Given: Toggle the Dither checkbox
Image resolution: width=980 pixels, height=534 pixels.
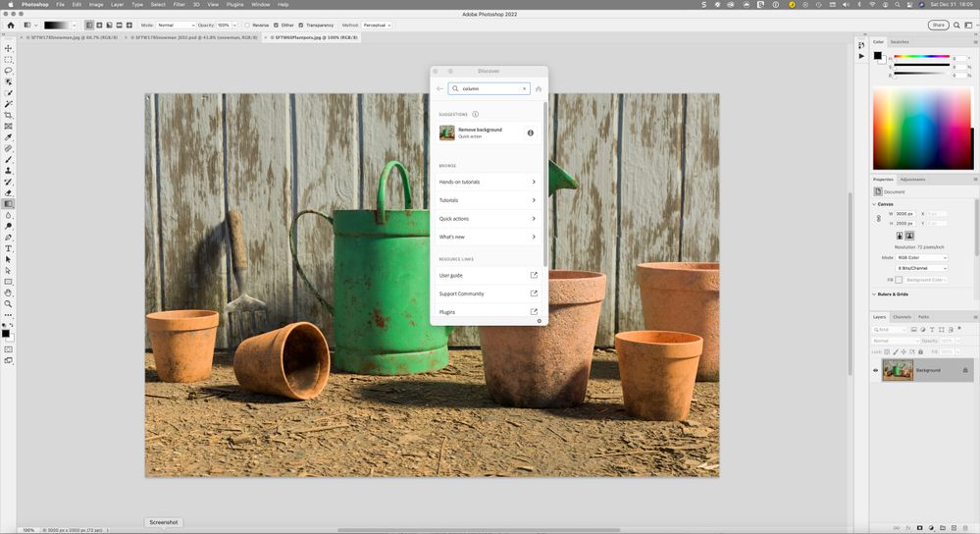Looking at the screenshot, I should pyautogui.click(x=276, y=25).
